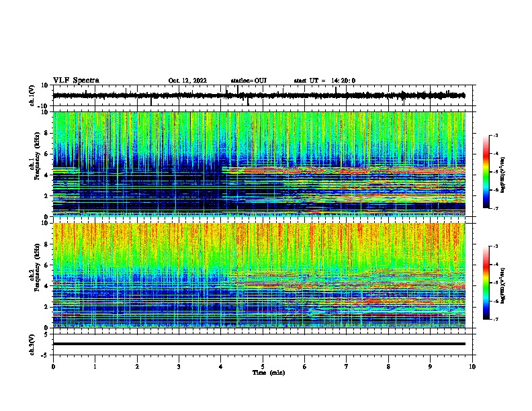Click the time axis tick label "0"
Screen dimensions: 532x411
pos(53,367)
